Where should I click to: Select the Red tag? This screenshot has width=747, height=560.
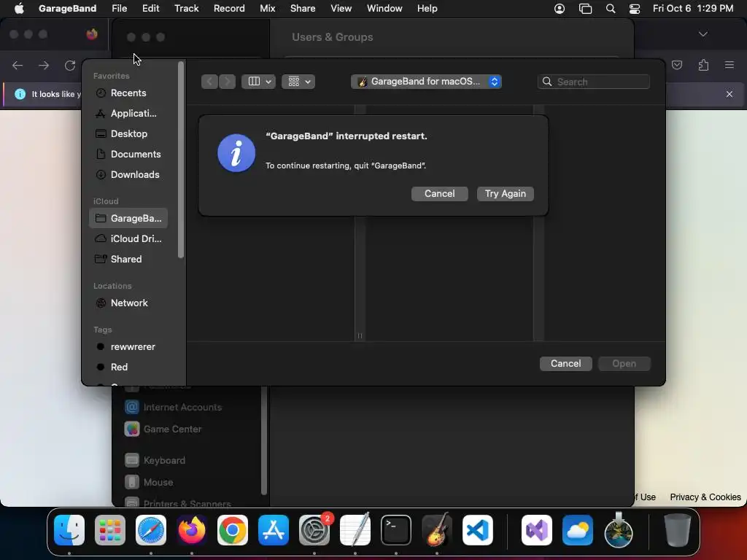coord(128,367)
